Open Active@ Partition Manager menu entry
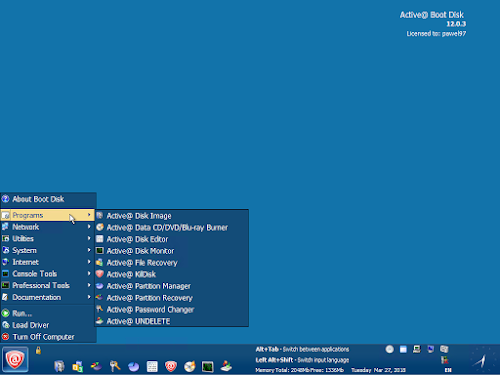This screenshot has width=500, height=375. (172, 286)
